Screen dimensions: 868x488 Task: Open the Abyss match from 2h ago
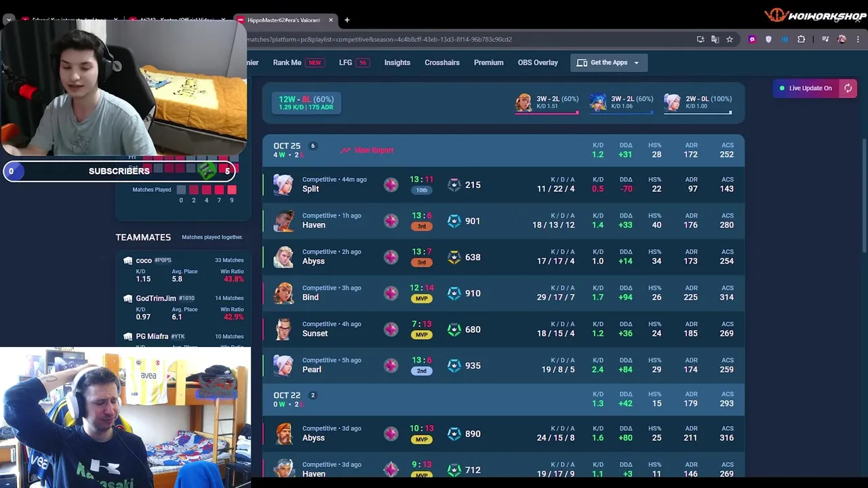(x=503, y=256)
